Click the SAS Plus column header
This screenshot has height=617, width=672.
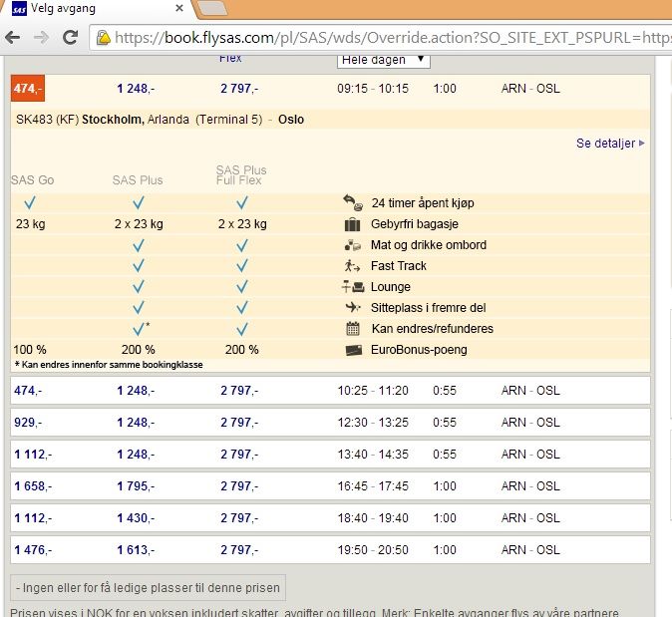[138, 180]
